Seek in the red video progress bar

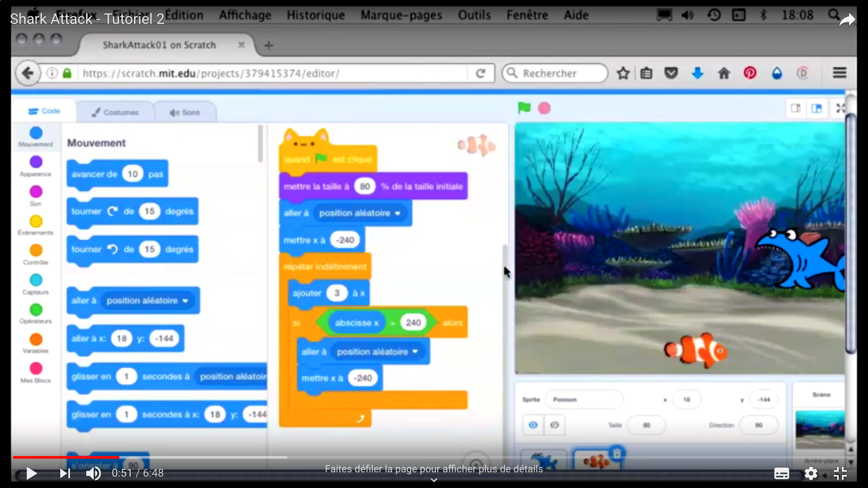tap(66, 457)
